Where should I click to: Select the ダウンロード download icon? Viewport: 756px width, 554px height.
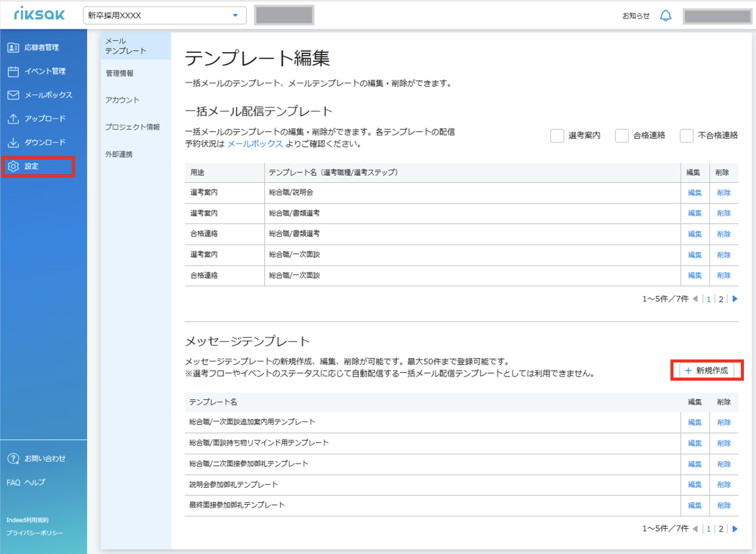pyautogui.click(x=13, y=142)
